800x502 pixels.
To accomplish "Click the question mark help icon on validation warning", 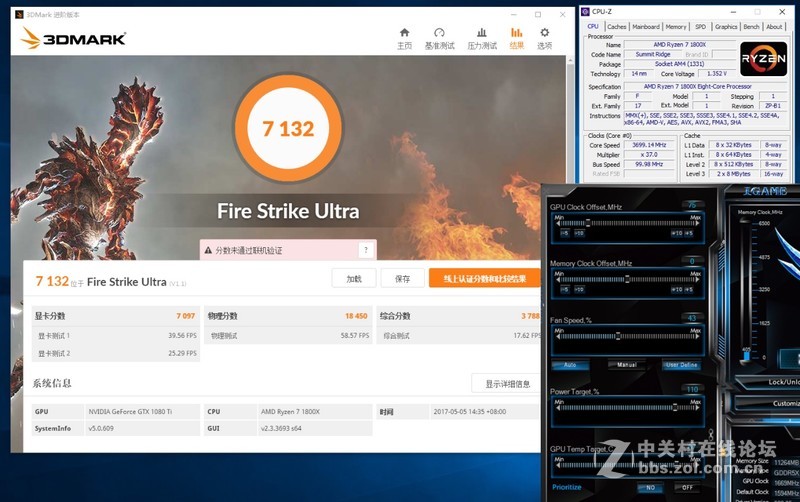I will [x=366, y=250].
